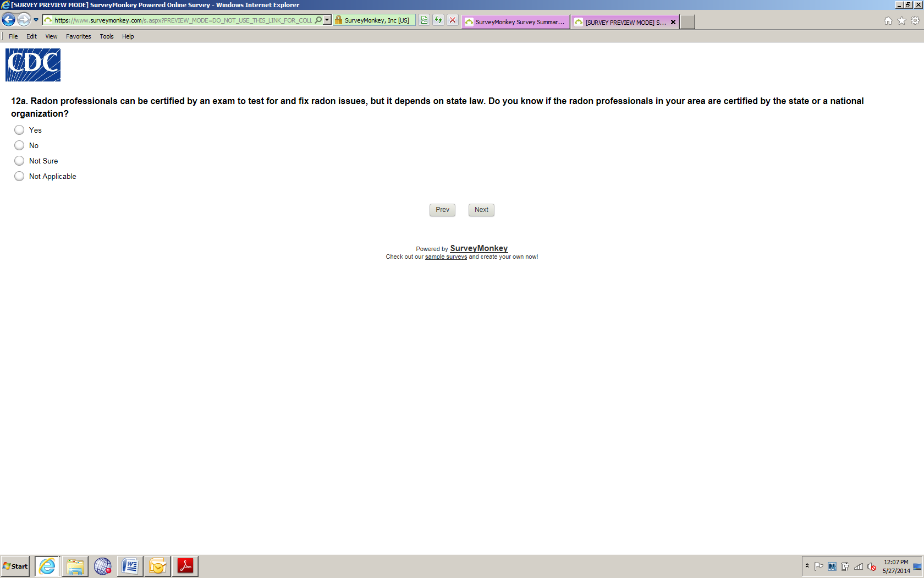Expand the address bar autocomplete dropdown
Viewport: 924px width, 578px height.
[x=327, y=20]
